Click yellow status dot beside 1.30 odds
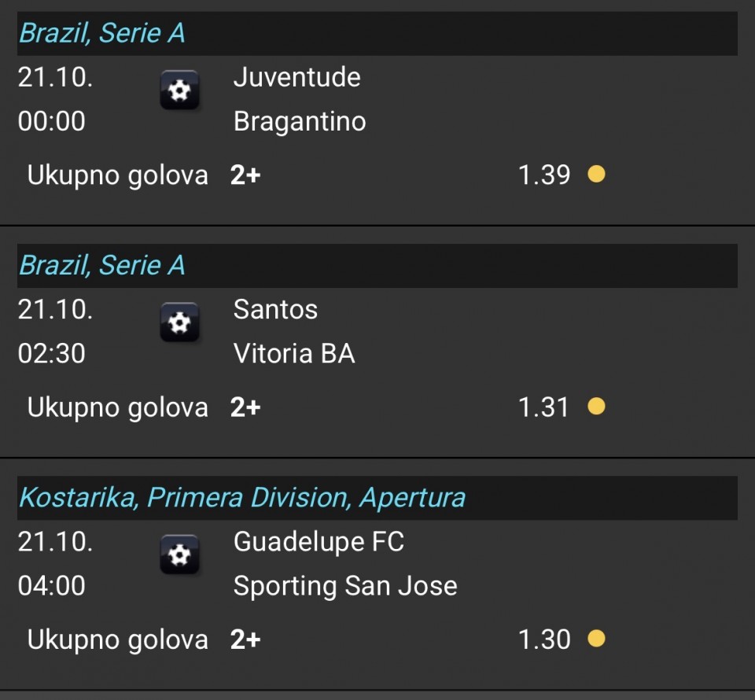Image resolution: width=755 pixels, height=700 pixels. 596,639
